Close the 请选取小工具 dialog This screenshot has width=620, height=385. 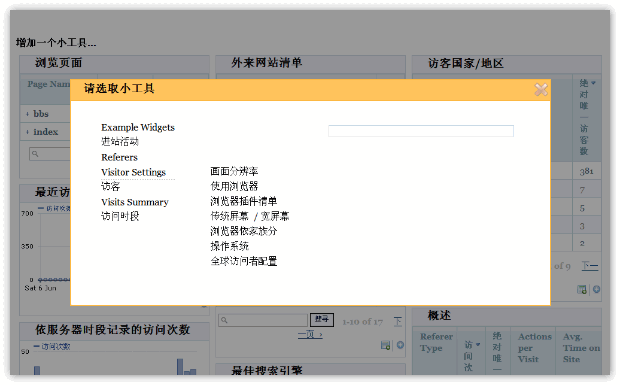(541, 90)
